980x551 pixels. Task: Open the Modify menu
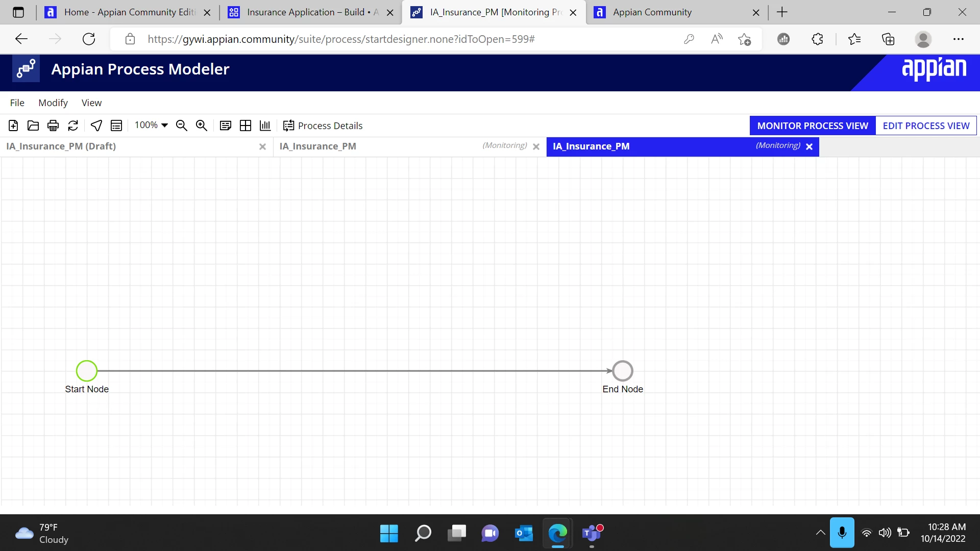click(x=53, y=103)
